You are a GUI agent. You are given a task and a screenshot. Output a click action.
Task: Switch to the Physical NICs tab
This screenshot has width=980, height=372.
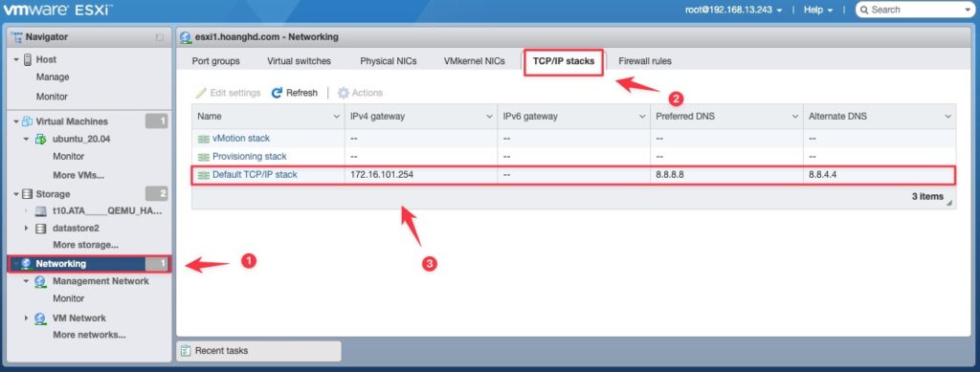coord(389,61)
